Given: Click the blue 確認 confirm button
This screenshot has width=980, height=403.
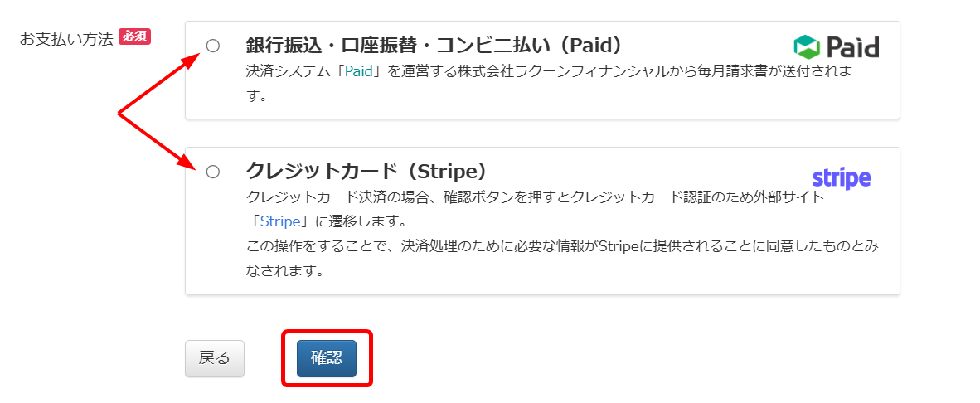Looking at the screenshot, I should (326, 359).
